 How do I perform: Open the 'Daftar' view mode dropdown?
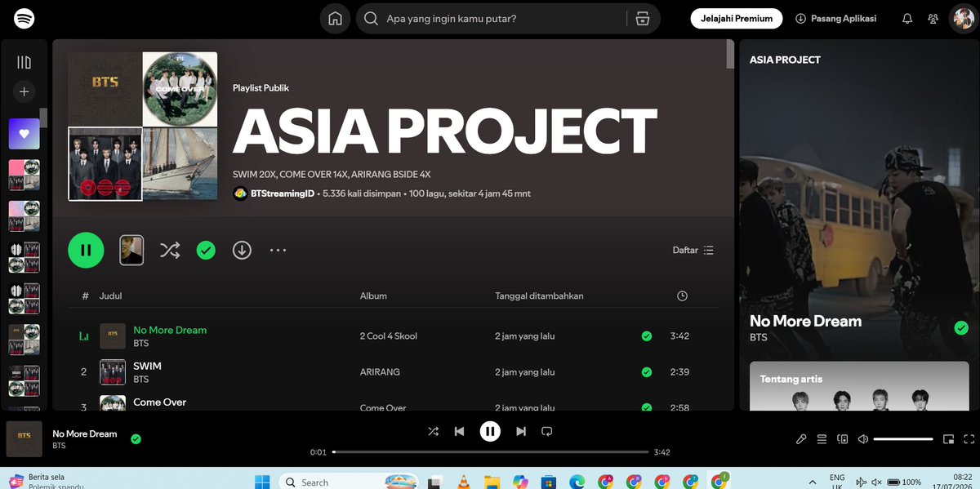point(693,251)
